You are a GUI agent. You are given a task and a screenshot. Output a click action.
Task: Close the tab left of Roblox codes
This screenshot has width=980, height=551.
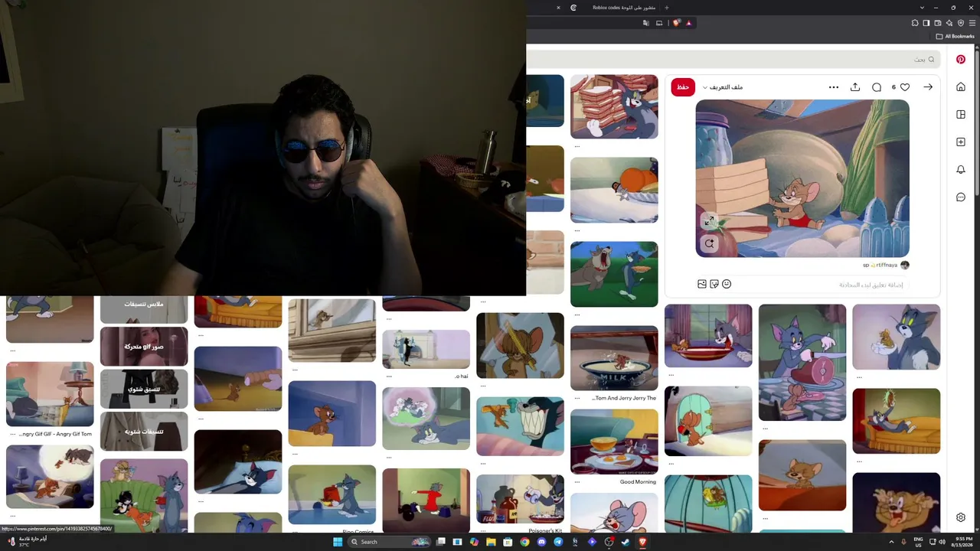(x=558, y=8)
